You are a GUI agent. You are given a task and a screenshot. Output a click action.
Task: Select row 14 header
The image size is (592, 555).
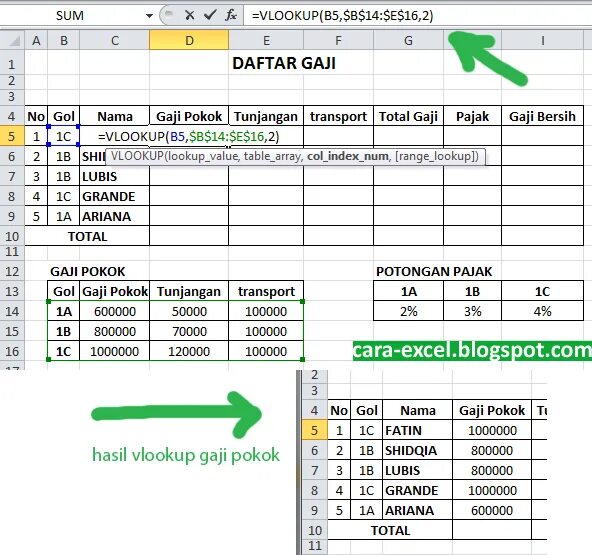[x=12, y=311]
